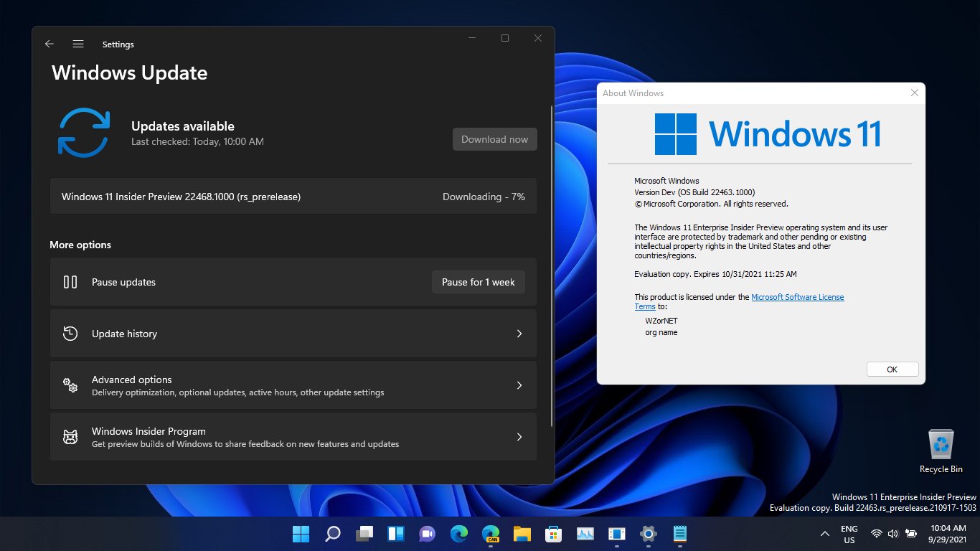This screenshot has height=551, width=980.
Task: Click the Update history label
Action: pos(124,334)
